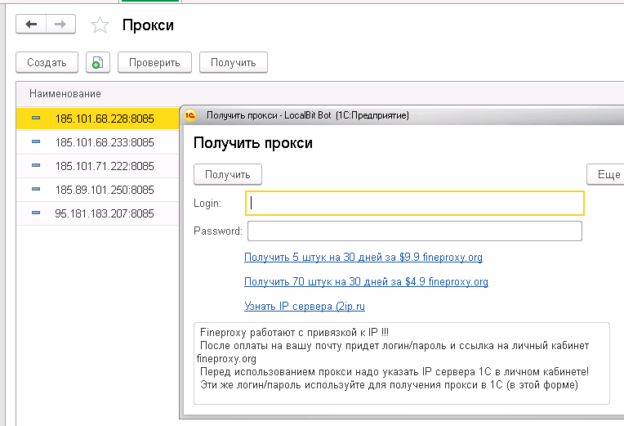Click the Наименование column header
The width and height of the screenshot is (624, 426).
65,94
